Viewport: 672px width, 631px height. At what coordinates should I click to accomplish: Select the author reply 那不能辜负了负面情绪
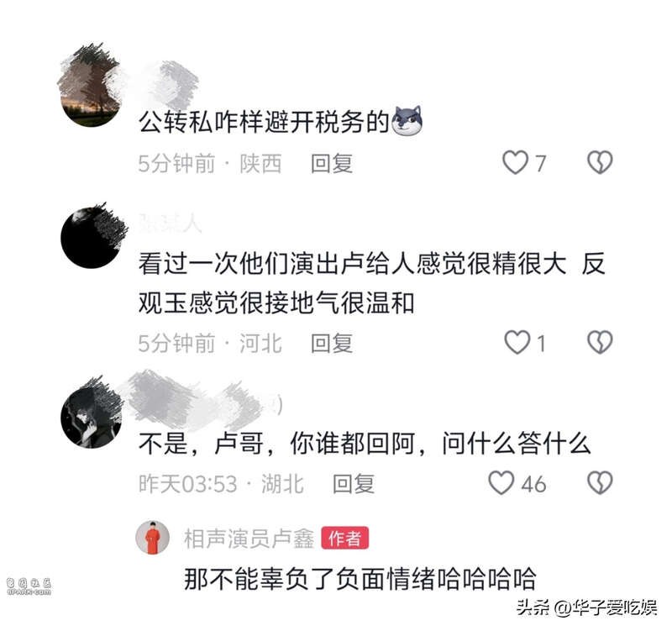[x=310, y=579]
